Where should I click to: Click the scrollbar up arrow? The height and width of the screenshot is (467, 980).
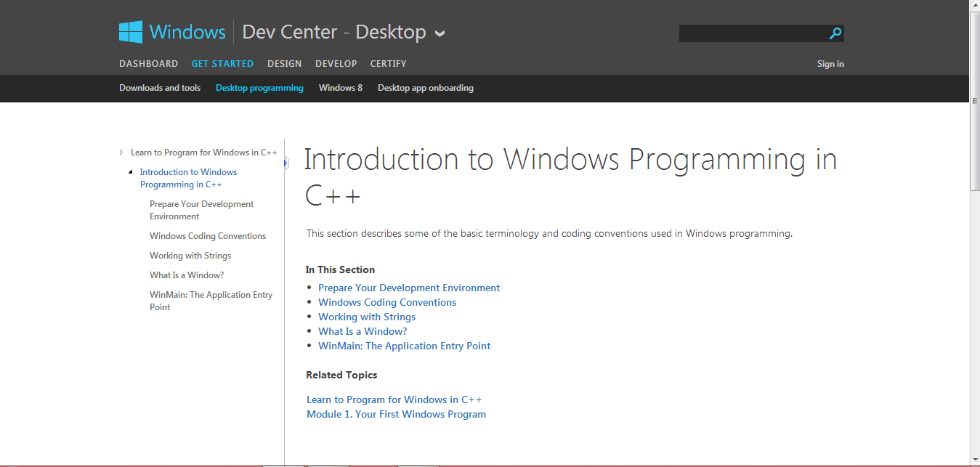point(974,7)
